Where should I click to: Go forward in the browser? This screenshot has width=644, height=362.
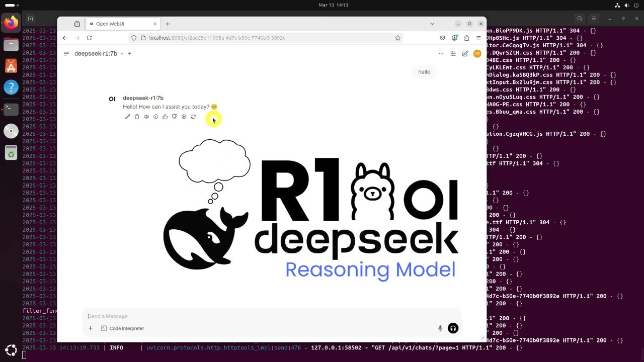pyautogui.click(x=77, y=38)
